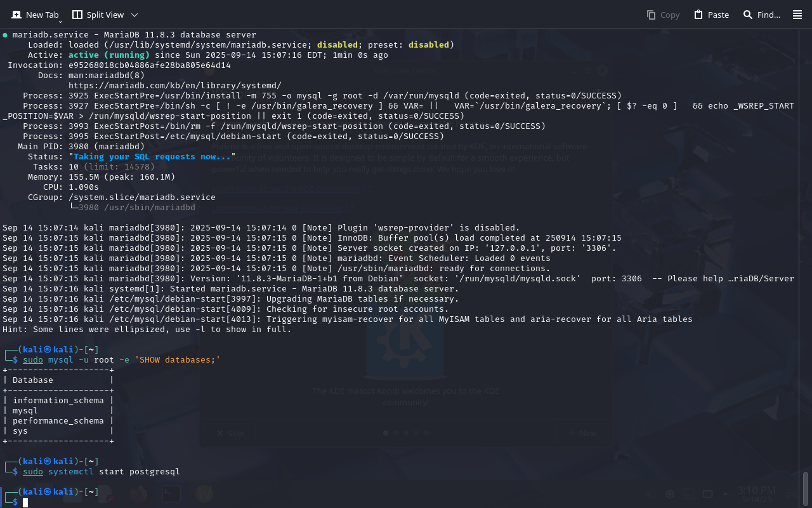The height and width of the screenshot is (508, 812).
Task: Click the Invocation ID 'e95268018cb04886afe28ba805e64d14'
Action: pos(150,65)
